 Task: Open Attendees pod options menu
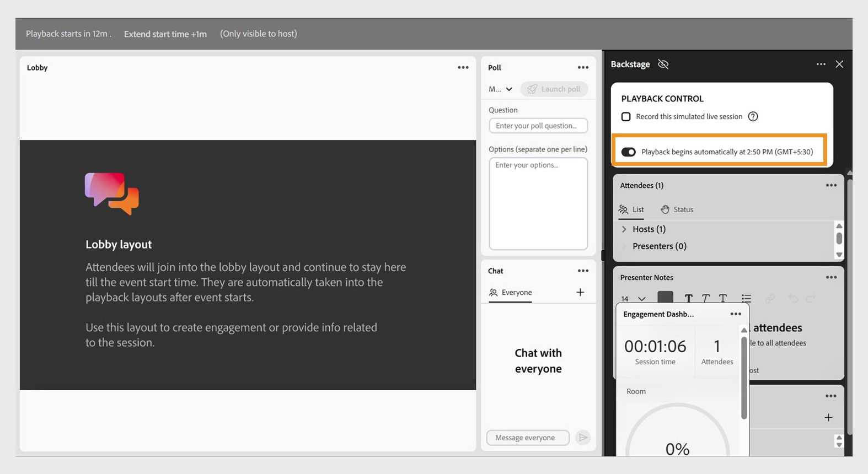[831, 185]
